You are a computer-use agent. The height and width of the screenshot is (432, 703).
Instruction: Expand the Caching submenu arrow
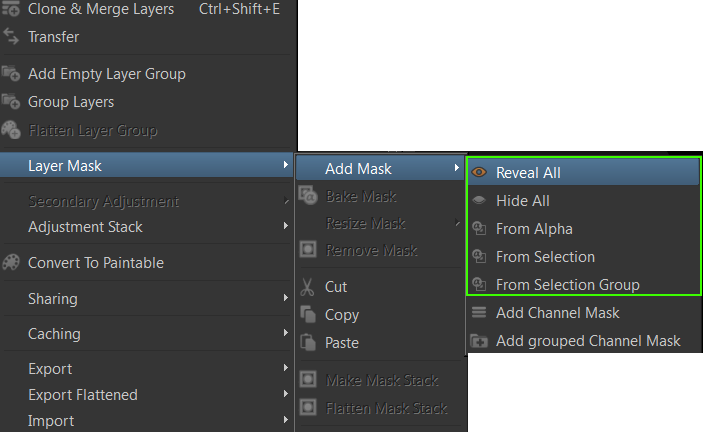click(x=286, y=334)
